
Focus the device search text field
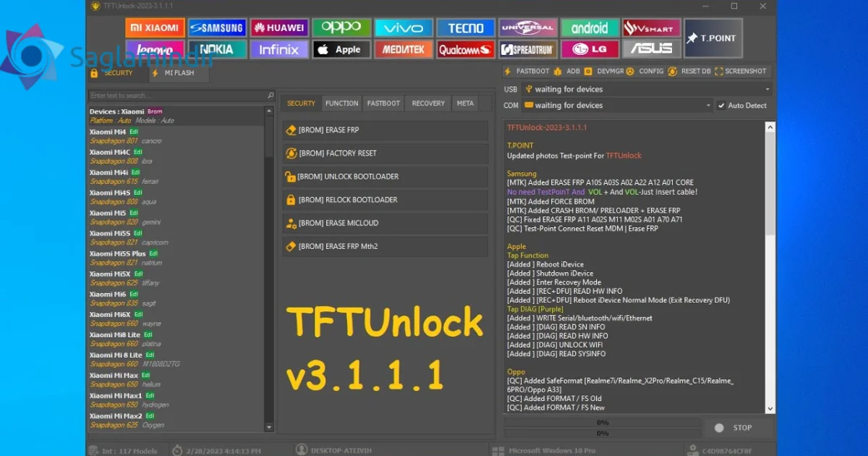(x=176, y=96)
